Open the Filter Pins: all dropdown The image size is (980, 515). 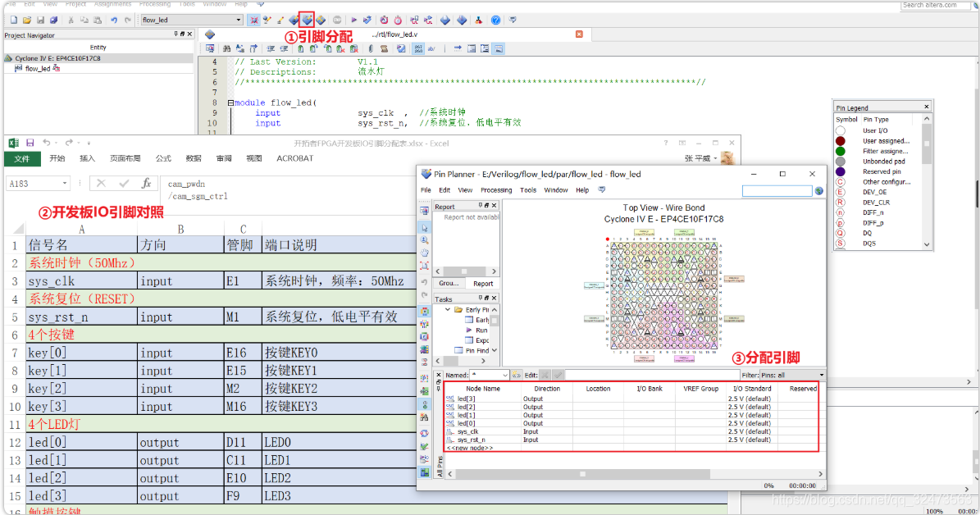821,375
